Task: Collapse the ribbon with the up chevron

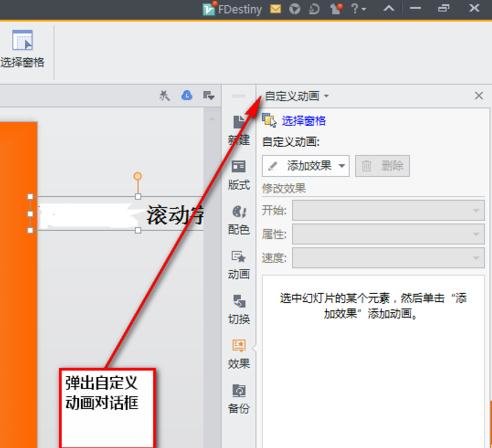Action: tap(389, 8)
